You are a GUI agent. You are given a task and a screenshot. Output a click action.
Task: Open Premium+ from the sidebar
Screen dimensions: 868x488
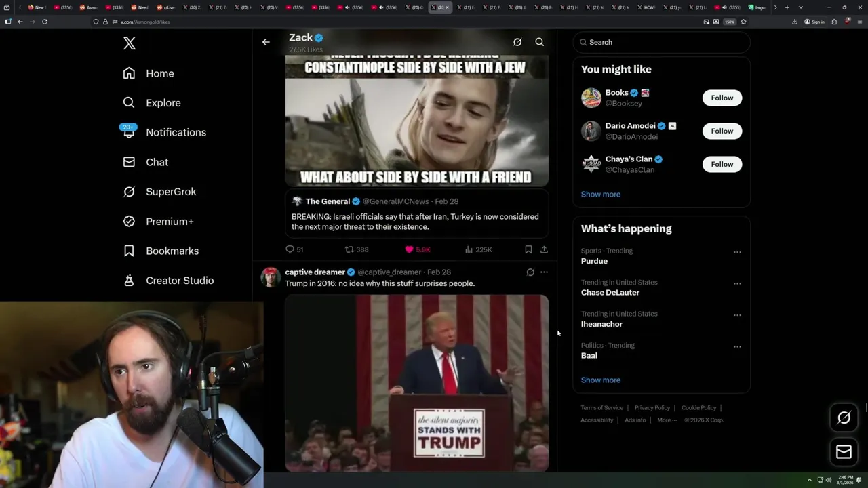(158, 222)
